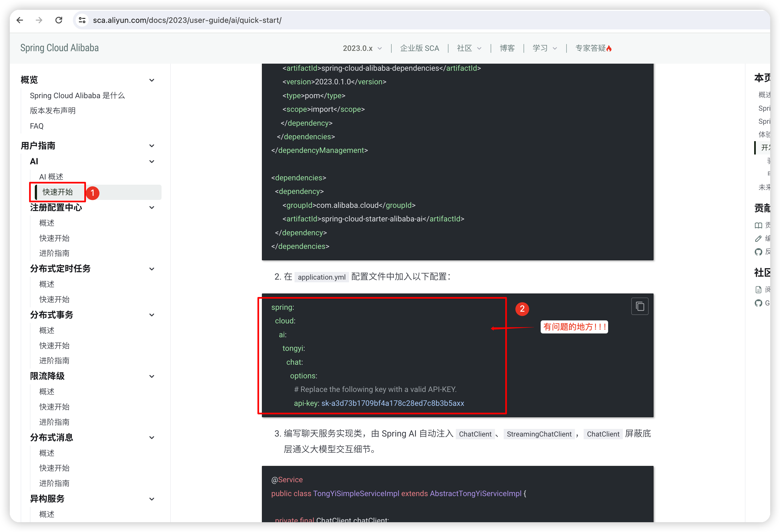
Task: Click the spring-cloud-starter-alibaba-ai artifactId line
Action: (x=373, y=219)
